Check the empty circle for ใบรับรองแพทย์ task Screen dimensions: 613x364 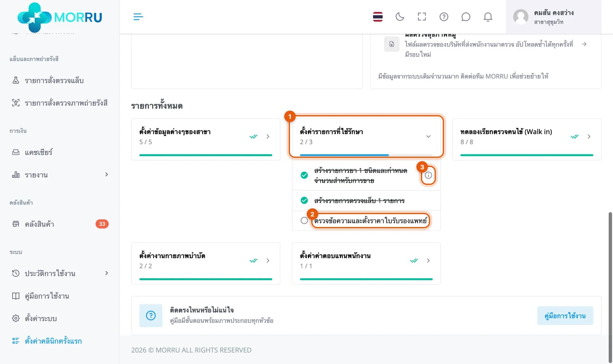[x=304, y=220]
